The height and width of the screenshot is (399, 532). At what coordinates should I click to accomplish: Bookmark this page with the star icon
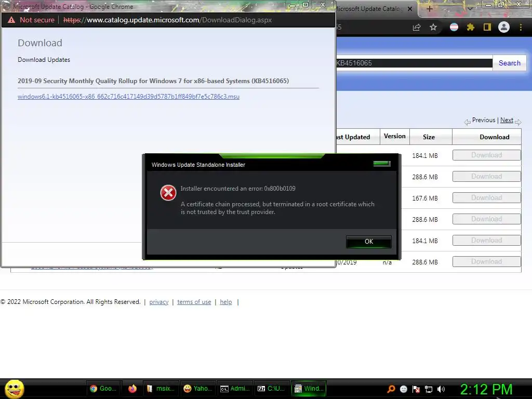pyautogui.click(x=433, y=27)
